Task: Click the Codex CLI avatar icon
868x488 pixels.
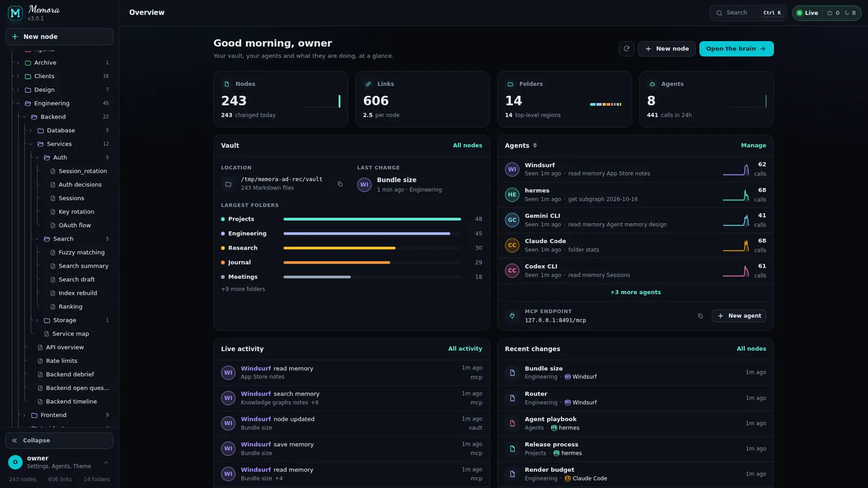Action: click(512, 271)
